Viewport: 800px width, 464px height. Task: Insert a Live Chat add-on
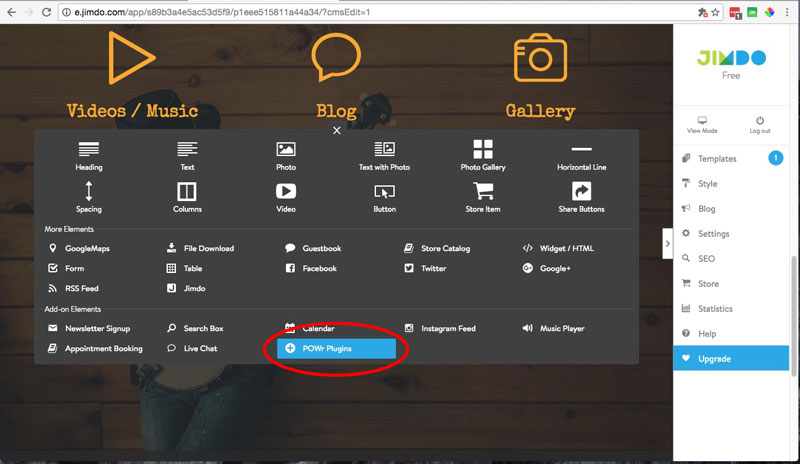[192, 348]
